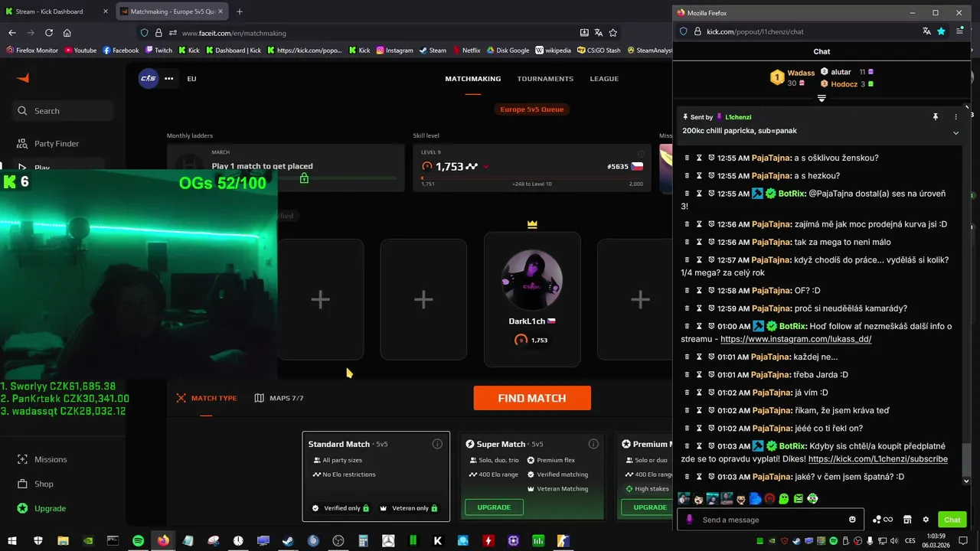Screen dimensions: 980x551
Task: Toggle Veteran only option in Standard Match
Action: (x=408, y=508)
